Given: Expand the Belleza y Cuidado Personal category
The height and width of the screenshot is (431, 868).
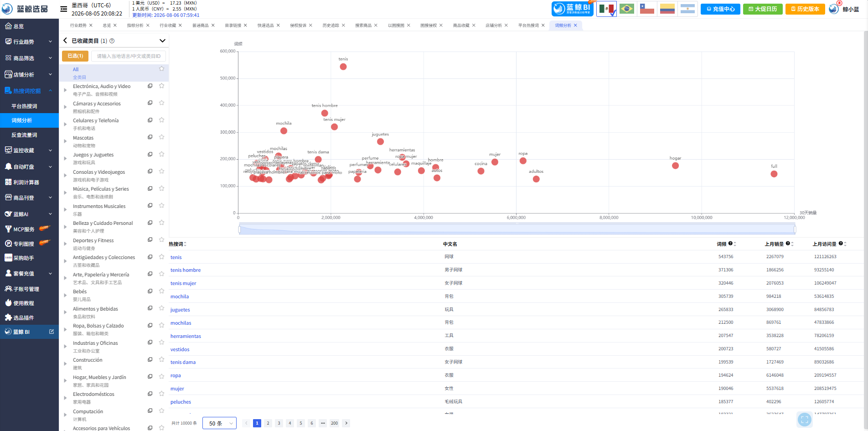Looking at the screenshot, I should (x=65, y=227).
